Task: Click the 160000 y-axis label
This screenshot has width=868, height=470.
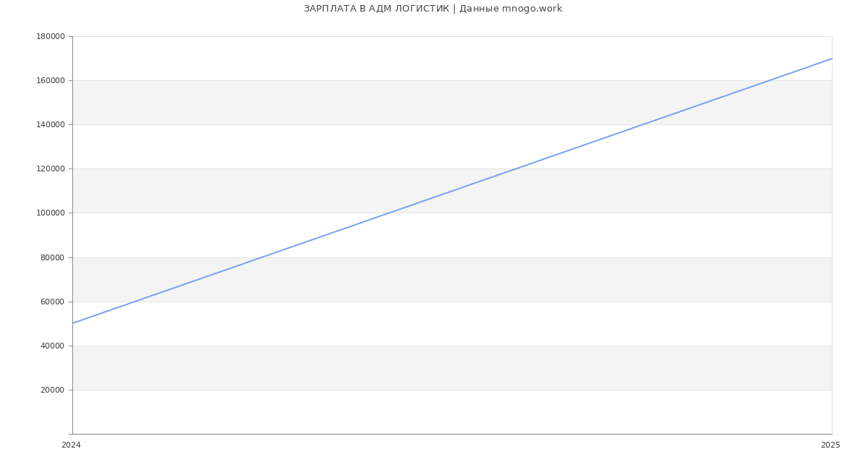Action: click(x=51, y=81)
